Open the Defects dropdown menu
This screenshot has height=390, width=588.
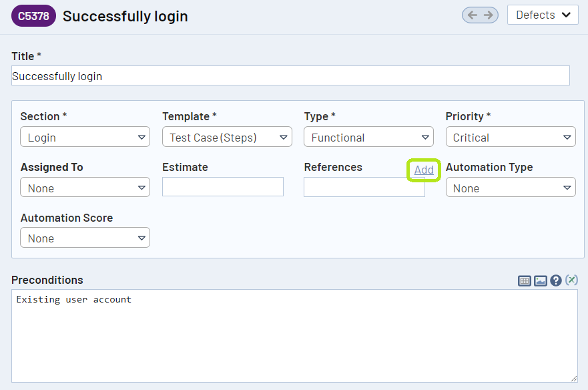click(543, 15)
